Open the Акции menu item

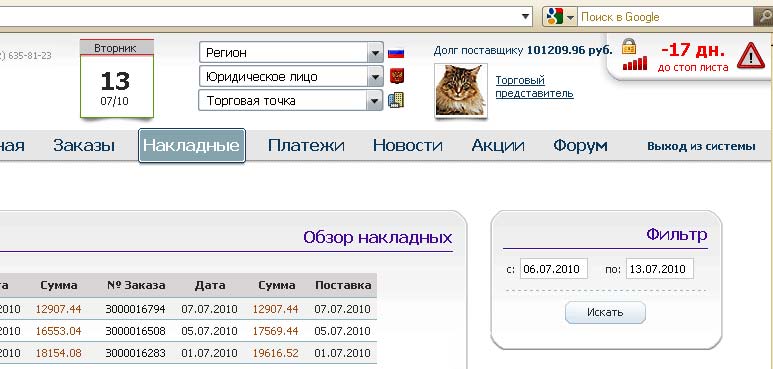(x=497, y=145)
